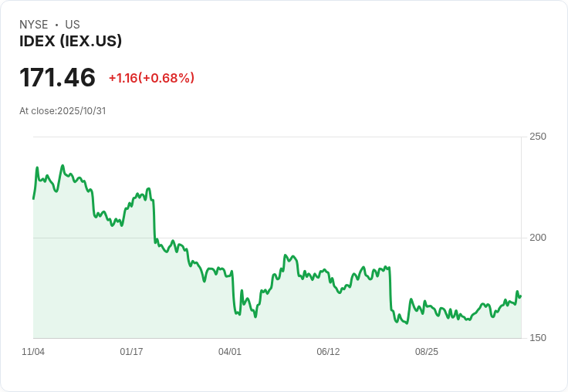Click the leftmost starting point of price line

[x=34, y=198]
